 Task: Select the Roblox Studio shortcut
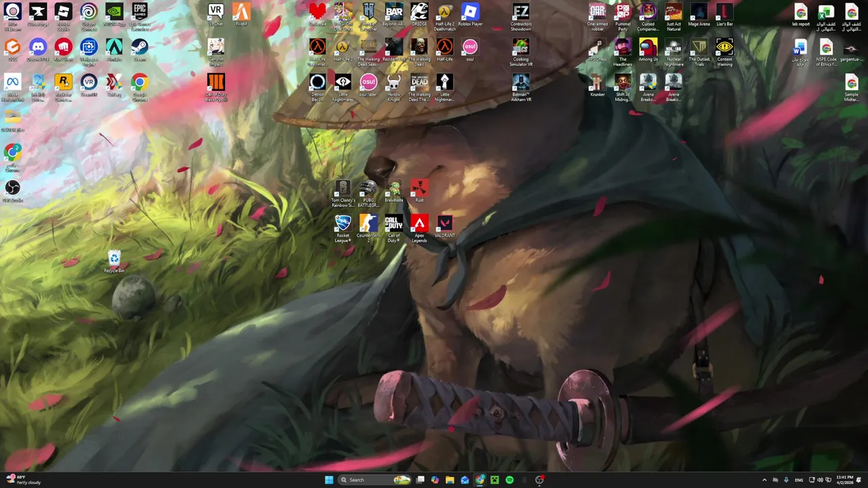tap(63, 16)
